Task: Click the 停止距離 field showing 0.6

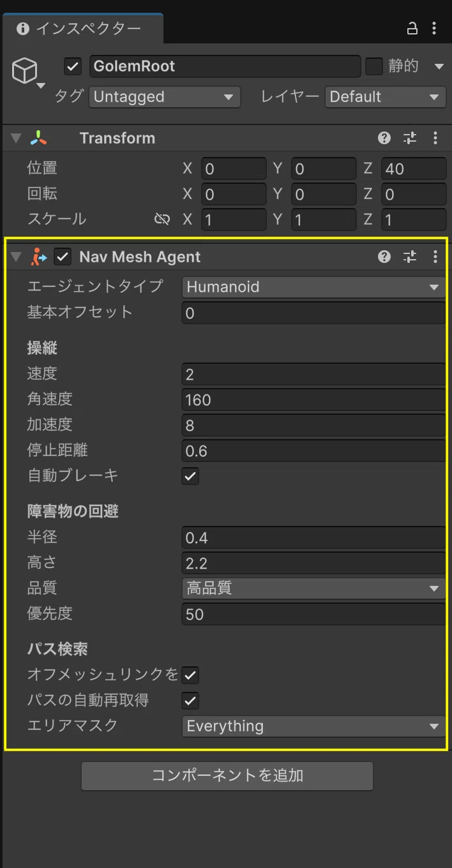Action: pyautogui.click(x=313, y=451)
